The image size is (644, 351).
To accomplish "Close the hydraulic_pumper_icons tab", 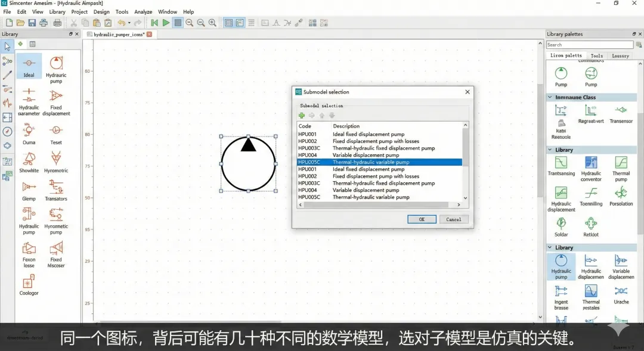I will coord(150,35).
